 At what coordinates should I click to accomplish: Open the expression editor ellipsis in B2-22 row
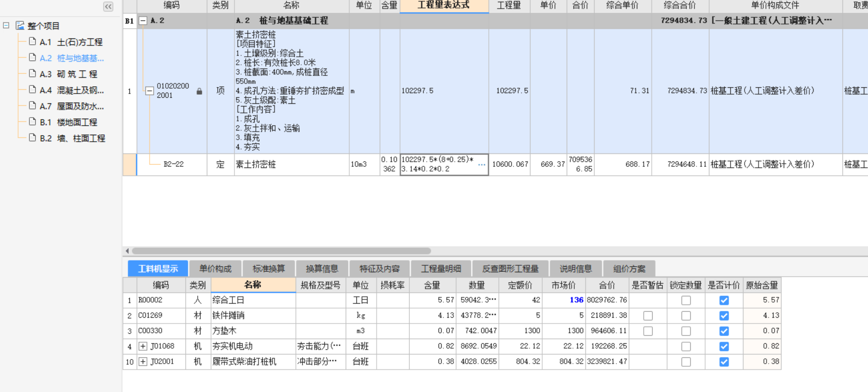tap(482, 165)
